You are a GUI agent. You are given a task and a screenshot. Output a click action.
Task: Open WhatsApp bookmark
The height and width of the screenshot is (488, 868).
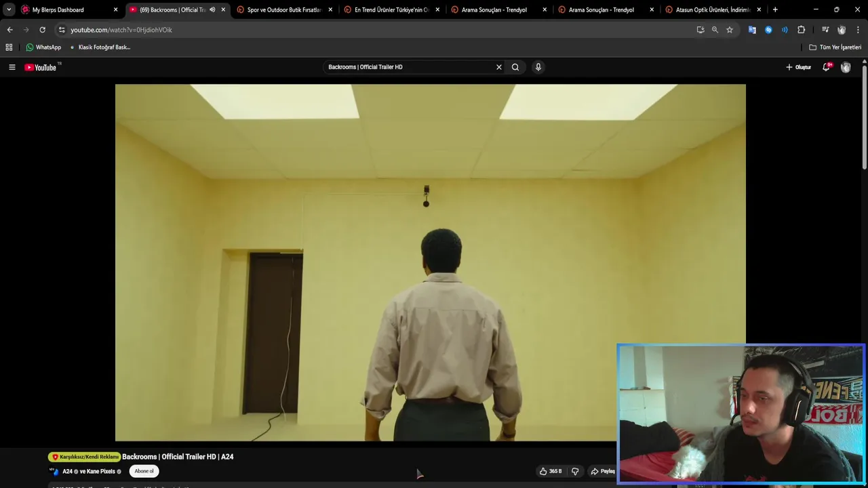point(43,47)
